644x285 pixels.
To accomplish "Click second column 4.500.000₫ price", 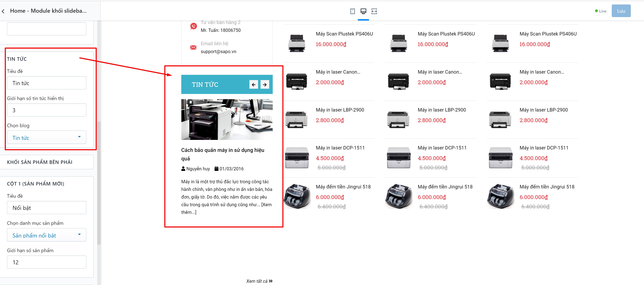I will tap(432, 158).
